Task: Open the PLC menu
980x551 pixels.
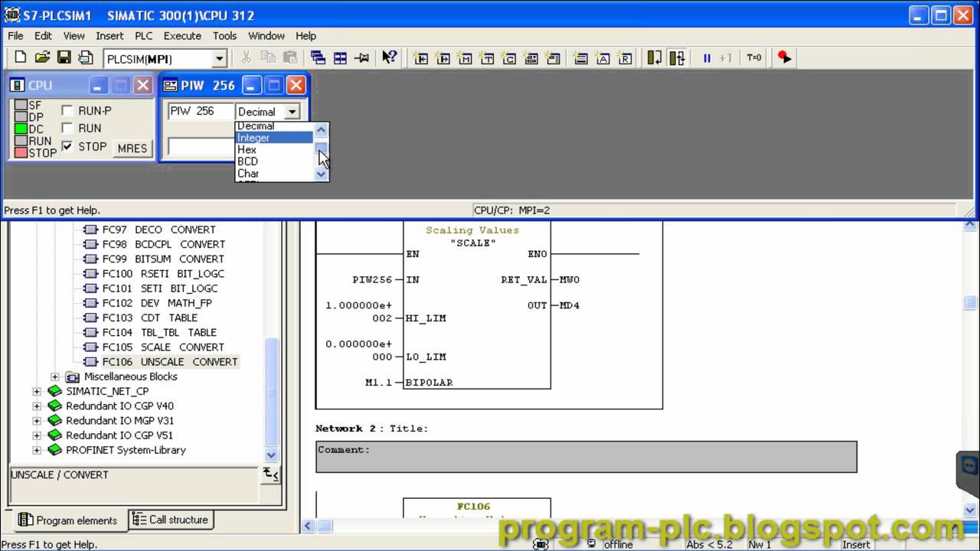Action: coord(144,35)
